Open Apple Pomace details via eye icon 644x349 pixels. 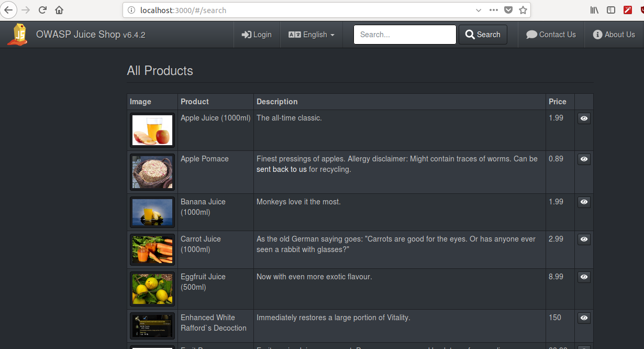pos(584,159)
